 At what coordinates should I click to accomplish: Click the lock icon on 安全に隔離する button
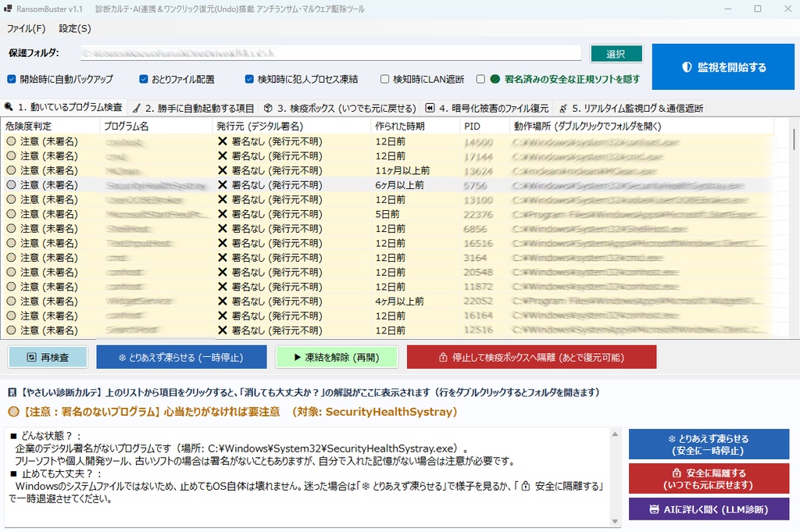[x=677, y=473]
